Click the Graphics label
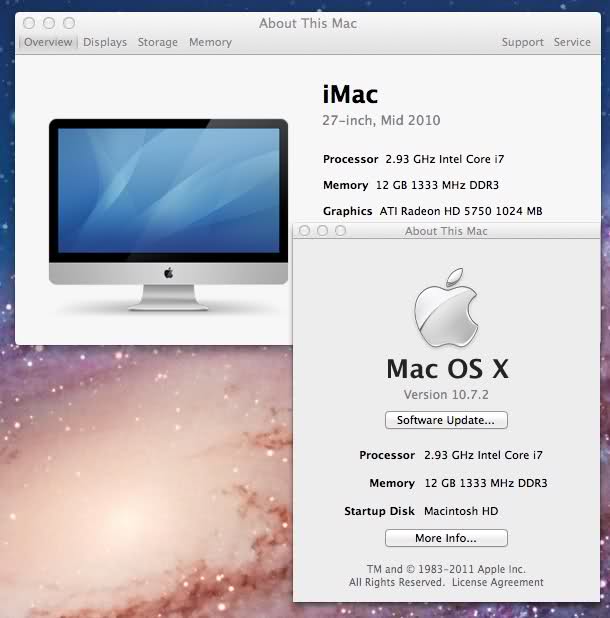The image size is (610, 618). (347, 211)
